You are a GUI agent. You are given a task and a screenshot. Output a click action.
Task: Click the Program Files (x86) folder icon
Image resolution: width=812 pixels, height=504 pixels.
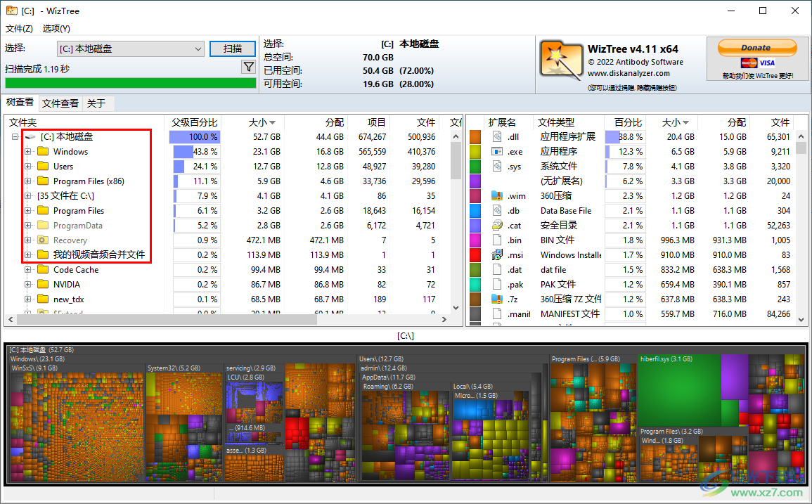point(43,181)
